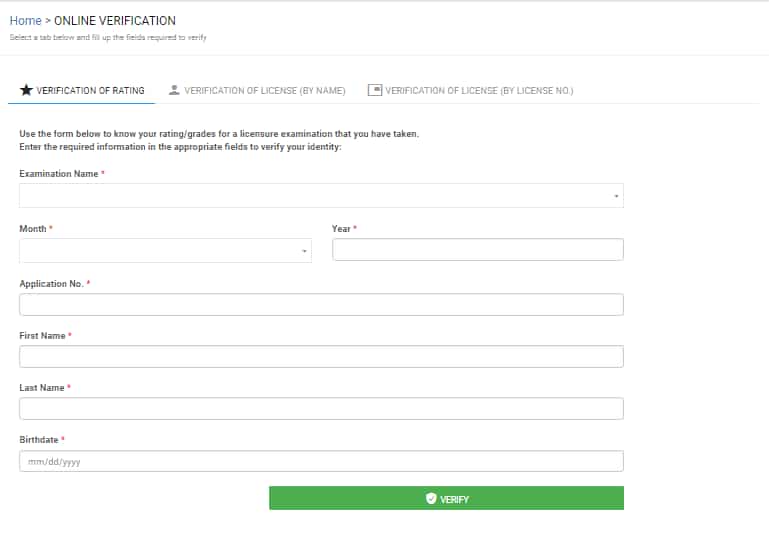The width and height of the screenshot is (769, 539).
Task: Select the First Name input box
Action: [321, 357]
